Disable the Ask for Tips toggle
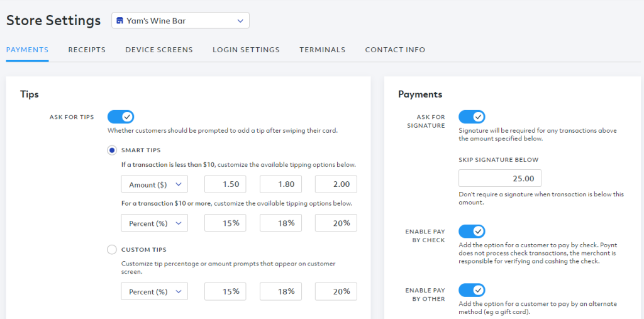This screenshot has width=644, height=319. click(x=121, y=117)
